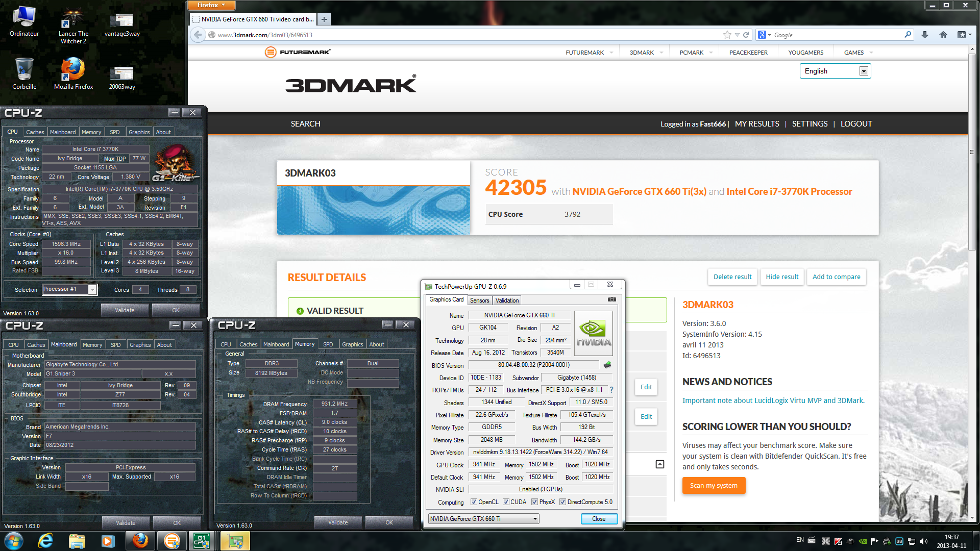Open the Caches tab in top CPU-Z window
The height and width of the screenshot is (551, 980).
coord(35,132)
